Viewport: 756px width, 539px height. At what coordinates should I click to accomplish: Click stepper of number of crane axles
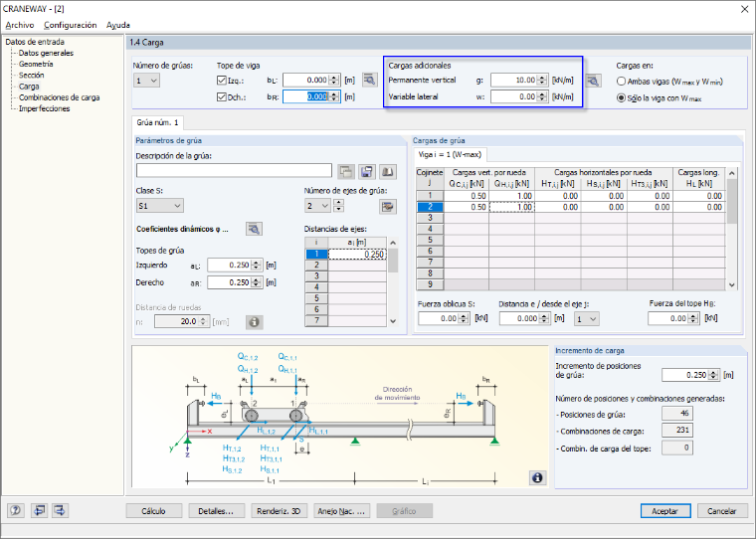(339, 206)
